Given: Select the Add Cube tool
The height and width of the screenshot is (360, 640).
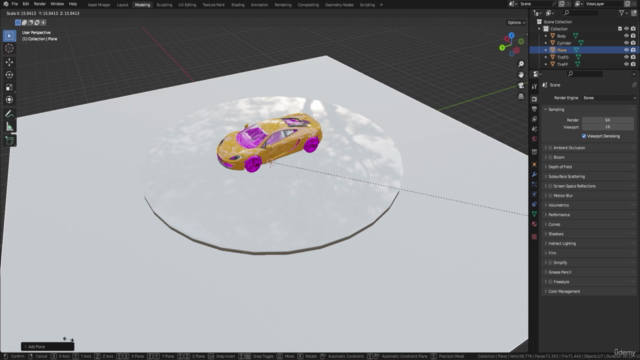Looking at the screenshot, I should [9, 140].
